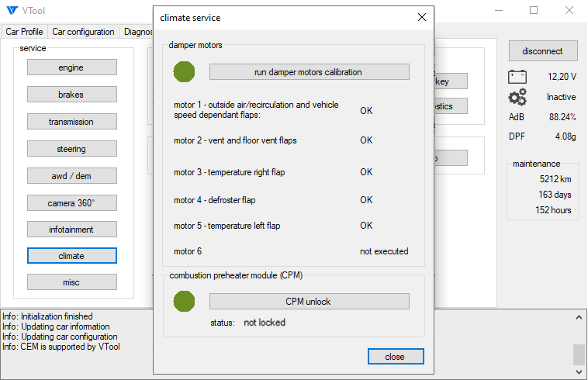The width and height of the screenshot is (588, 380).
Task: Select the transmission service button
Action: pos(71,122)
